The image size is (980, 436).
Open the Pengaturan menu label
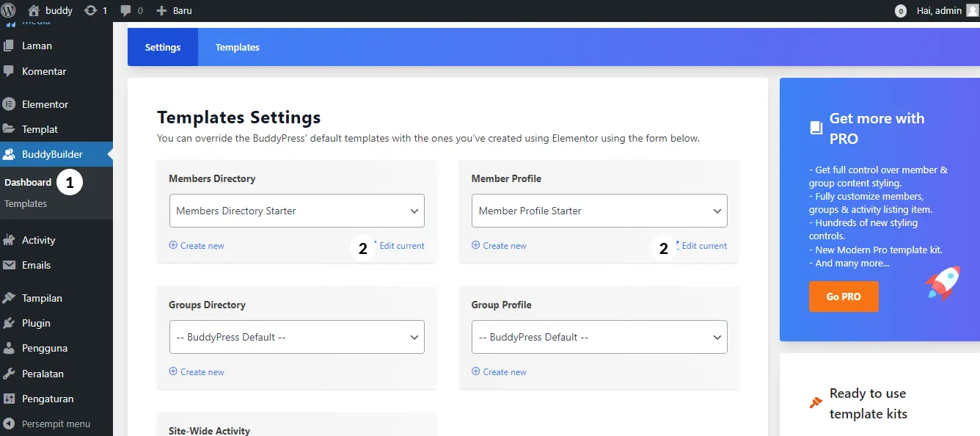(x=48, y=399)
